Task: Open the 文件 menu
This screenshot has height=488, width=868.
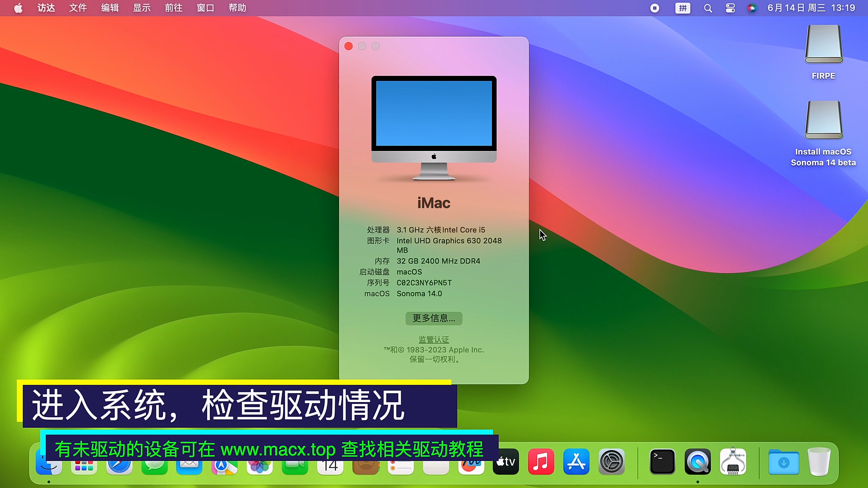Action: click(x=78, y=8)
